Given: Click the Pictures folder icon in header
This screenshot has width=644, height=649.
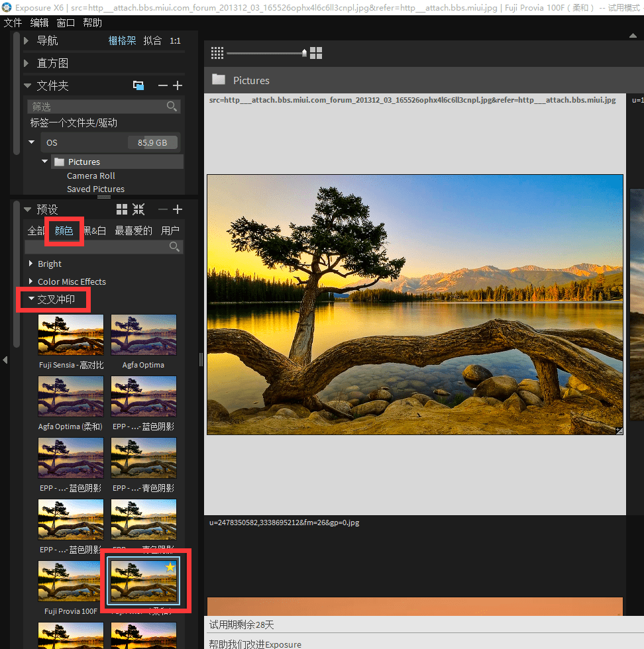Looking at the screenshot, I should pos(219,79).
